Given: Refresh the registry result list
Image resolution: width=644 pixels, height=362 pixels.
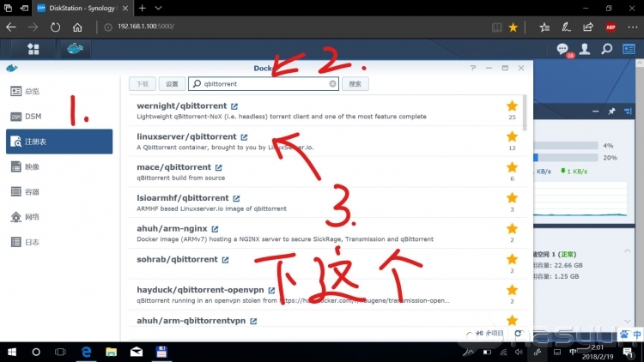Looking at the screenshot, I should point(518,334).
